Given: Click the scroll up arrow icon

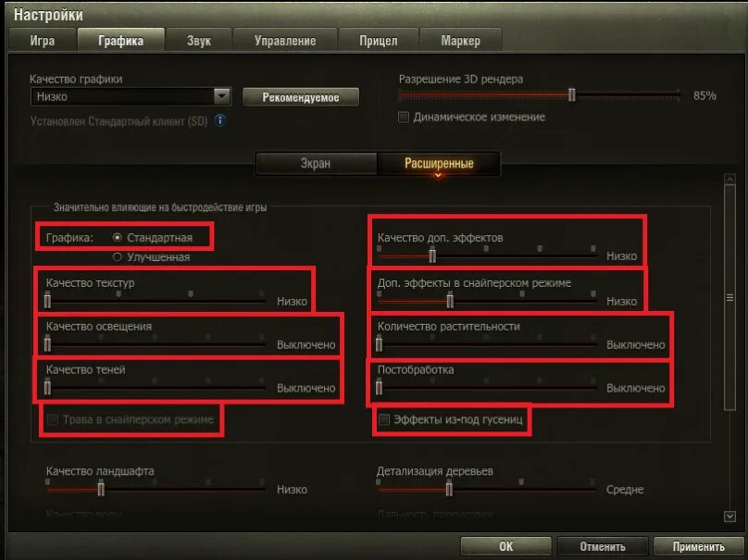Looking at the screenshot, I should point(729,180).
